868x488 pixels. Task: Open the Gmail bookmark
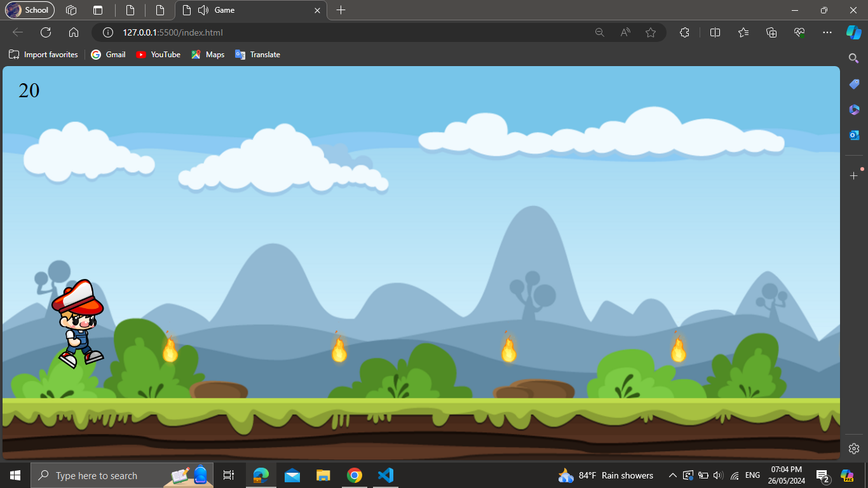(109, 55)
